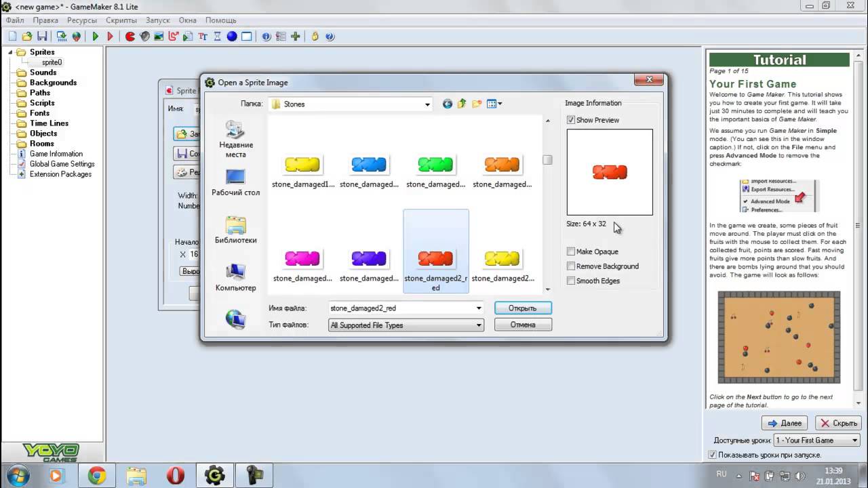
Task: Click the Create a new game toolbar icon
Action: (12, 36)
